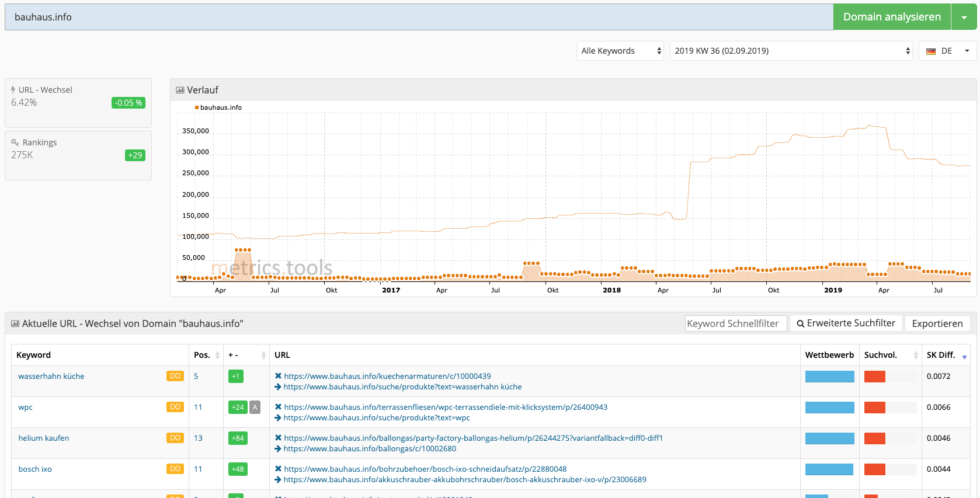Screen dimensions: 980x498
Task: Click arrow icon before wasserhahn küche search URL
Action: 278,387
